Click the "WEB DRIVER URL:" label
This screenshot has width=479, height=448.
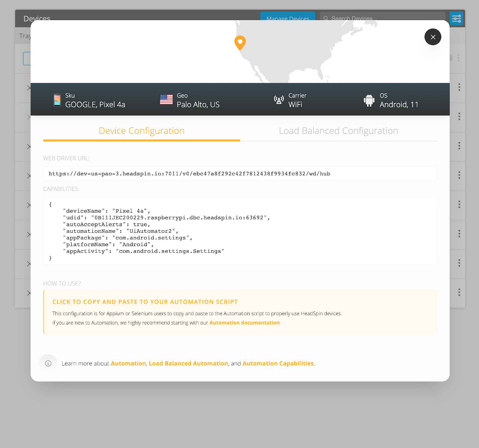coord(66,158)
